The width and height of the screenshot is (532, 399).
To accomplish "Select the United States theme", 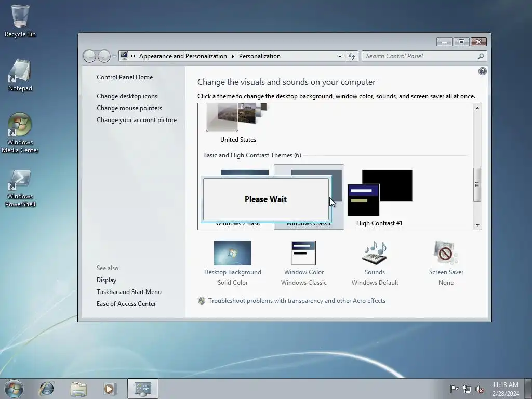I will coord(238,123).
